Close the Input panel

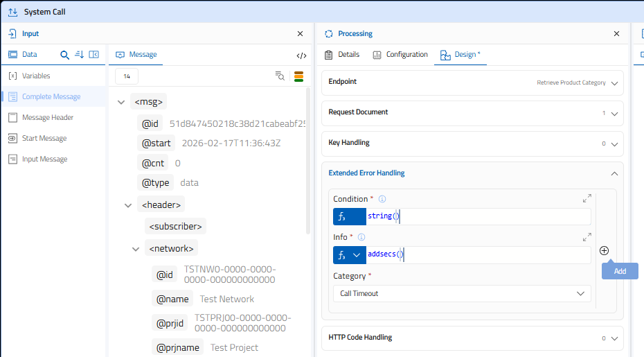[300, 33]
